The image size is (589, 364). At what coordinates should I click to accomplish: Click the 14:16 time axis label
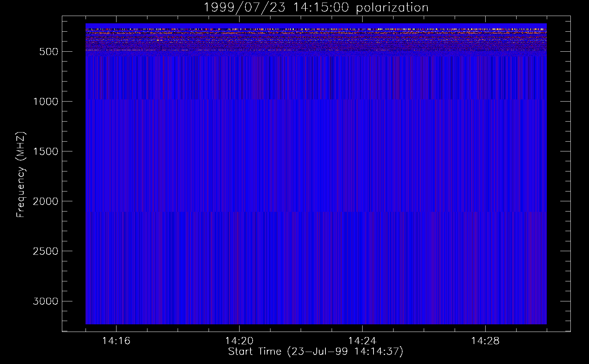coord(116,341)
